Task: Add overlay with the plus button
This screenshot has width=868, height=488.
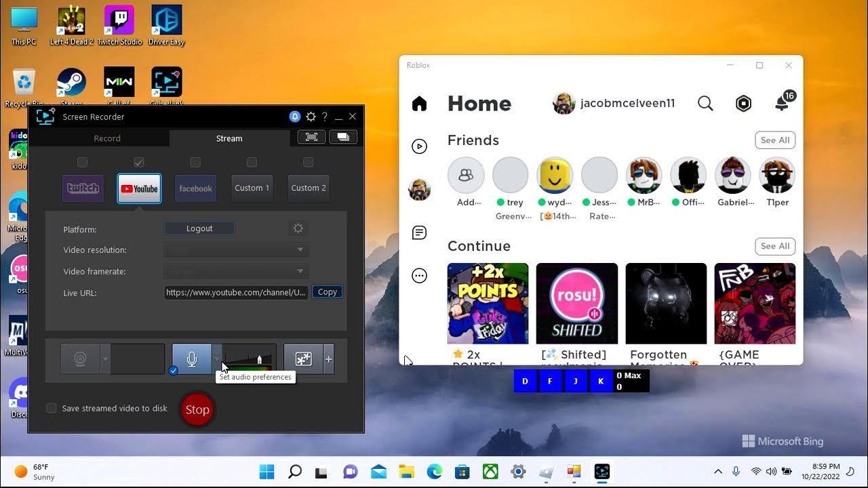Action: [x=329, y=359]
